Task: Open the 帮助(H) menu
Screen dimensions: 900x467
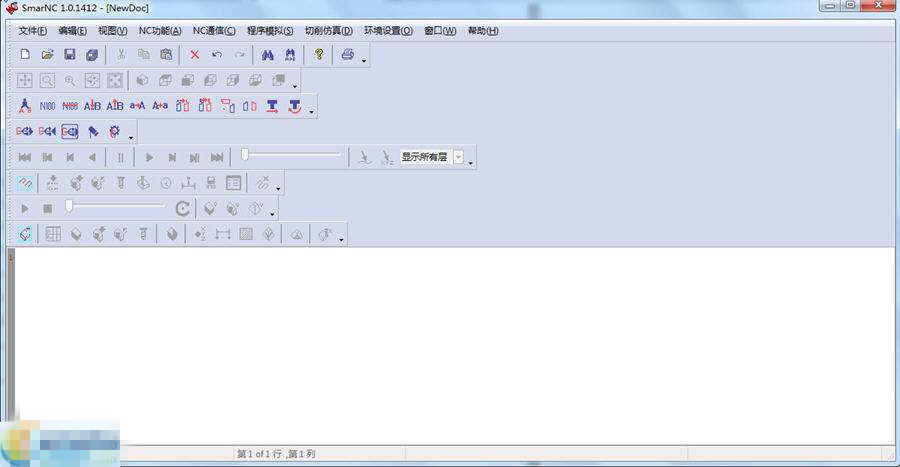Action: 483,30
